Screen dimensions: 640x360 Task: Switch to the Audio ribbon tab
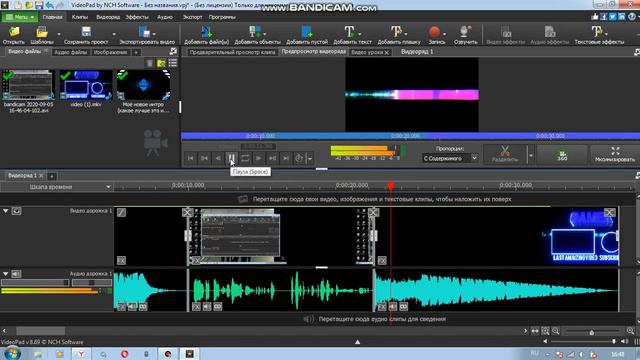tap(165, 17)
